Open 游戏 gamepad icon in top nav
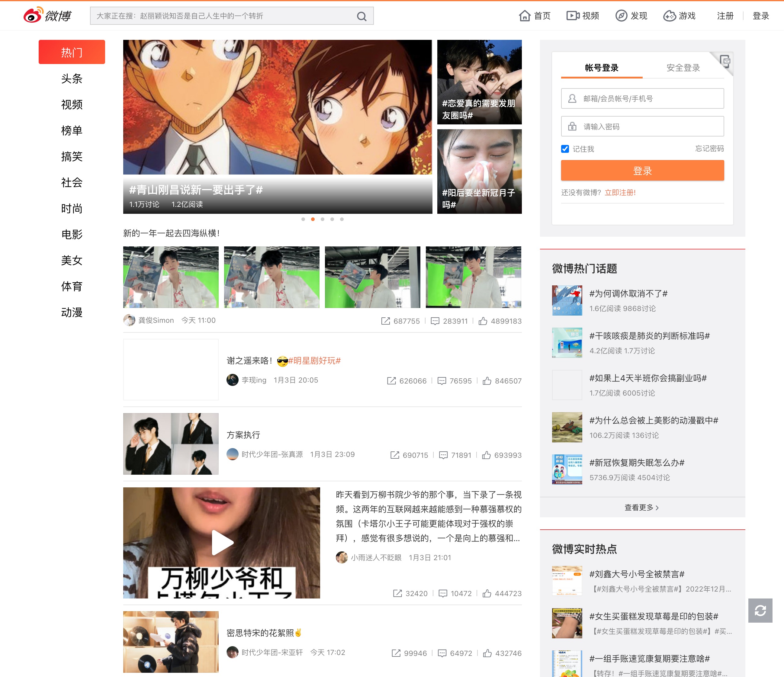Image resolution: width=784 pixels, height=677 pixels. (x=669, y=16)
